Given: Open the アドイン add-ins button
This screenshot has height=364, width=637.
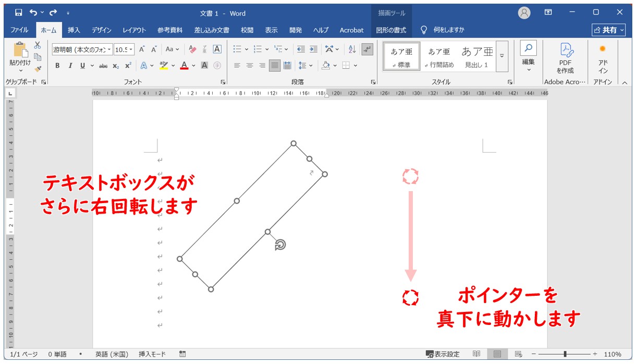Looking at the screenshot, I should tap(603, 58).
